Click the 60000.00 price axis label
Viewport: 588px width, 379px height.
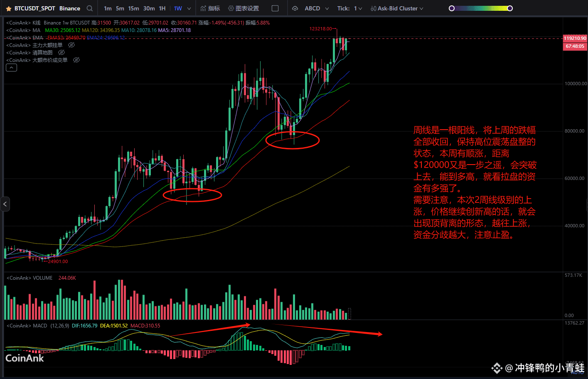[574, 178]
